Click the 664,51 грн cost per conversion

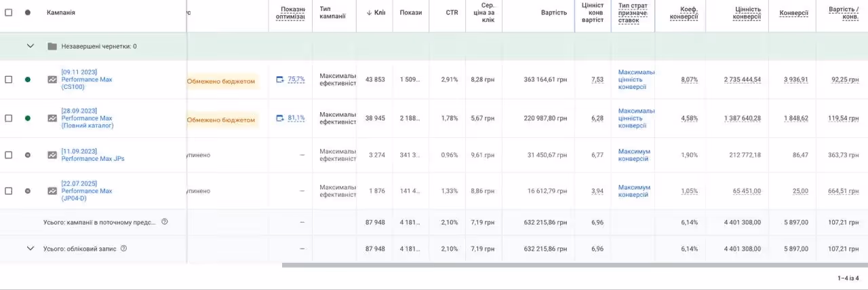point(843,191)
